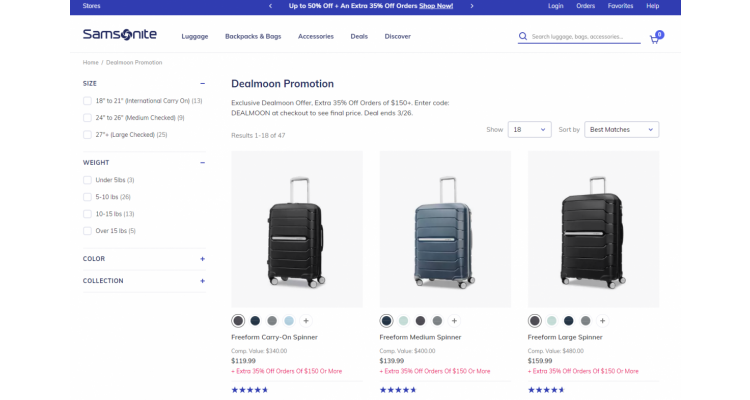Check Under 5lbs weight filter
The width and height of the screenshot is (750, 400).
pos(87,180)
